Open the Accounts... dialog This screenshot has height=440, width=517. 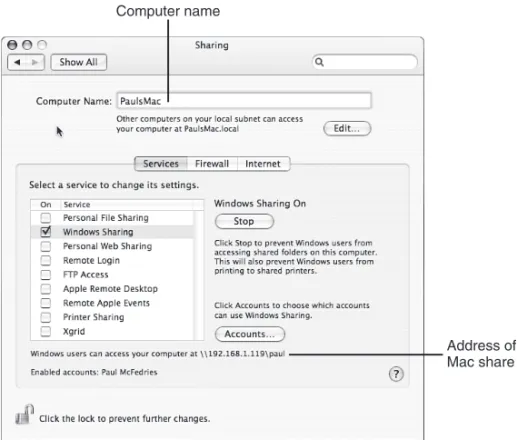pos(250,334)
